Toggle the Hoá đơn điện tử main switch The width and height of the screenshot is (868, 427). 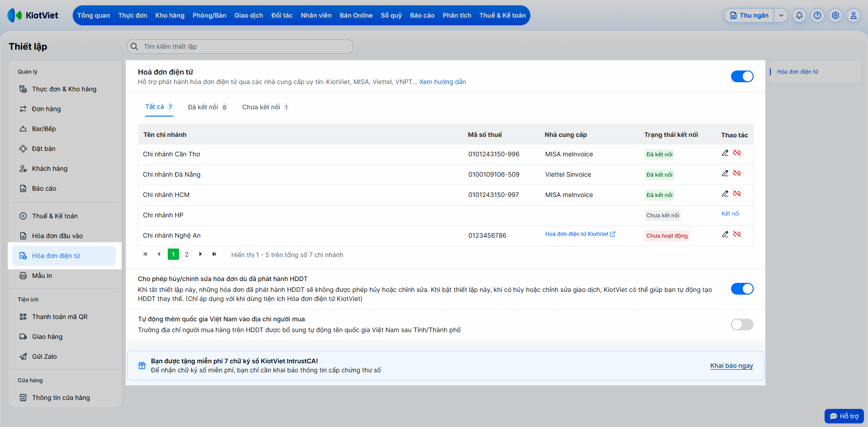click(742, 76)
